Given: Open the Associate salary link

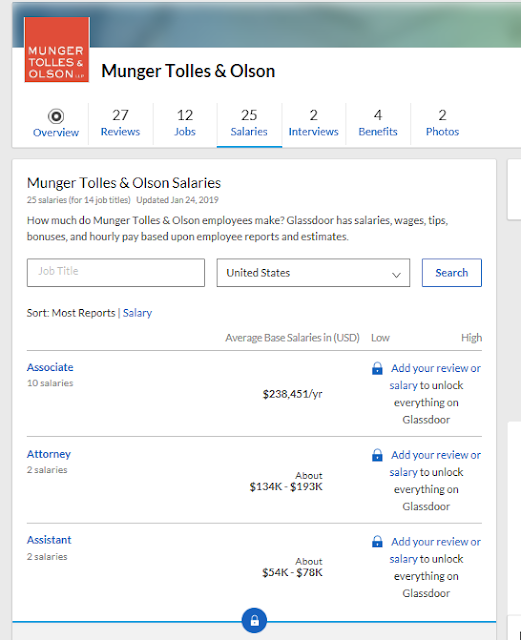Looking at the screenshot, I should (50, 367).
